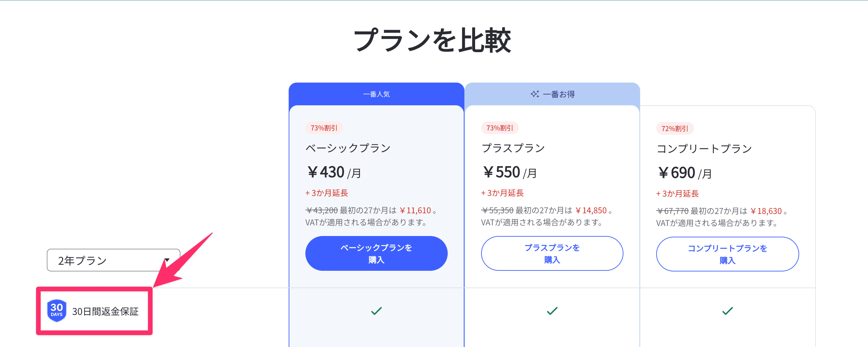Click +3か月延長 under プラスプラン

502,193
